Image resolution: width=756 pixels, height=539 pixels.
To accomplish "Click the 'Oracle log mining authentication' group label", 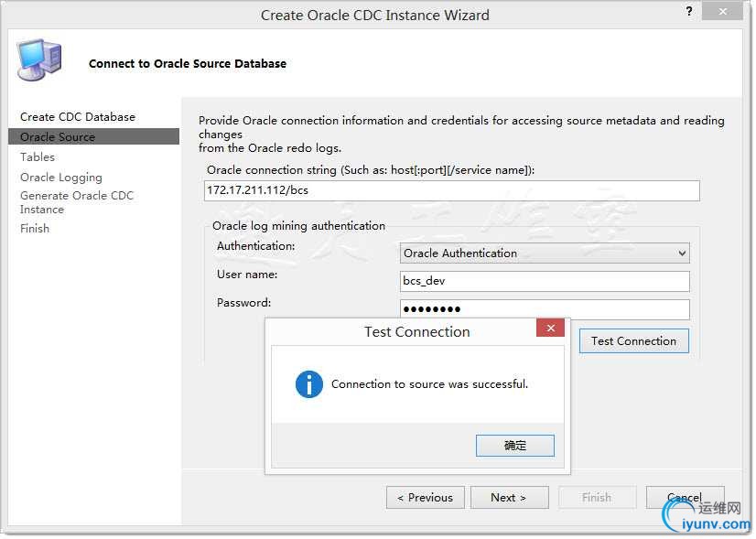I will [x=299, y=226].
